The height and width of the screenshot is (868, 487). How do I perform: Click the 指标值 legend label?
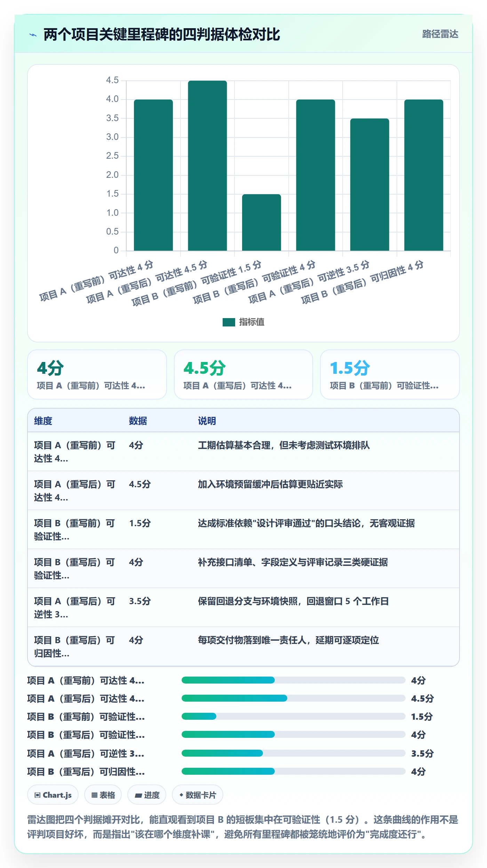pos(252,322)
